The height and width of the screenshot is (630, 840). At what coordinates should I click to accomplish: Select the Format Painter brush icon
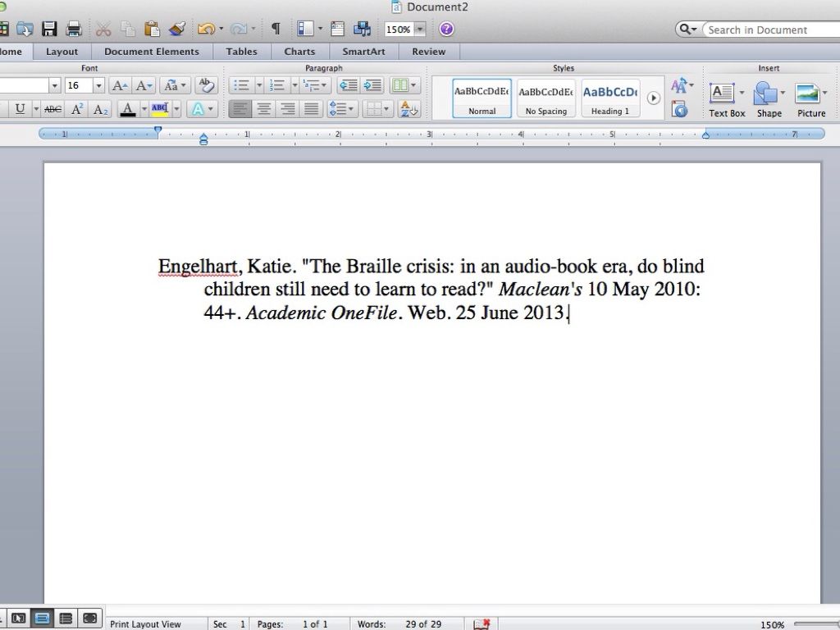177,30
